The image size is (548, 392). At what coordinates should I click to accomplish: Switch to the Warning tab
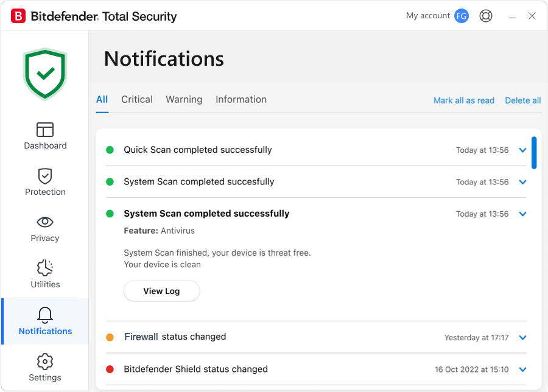(x=184, y=100)
